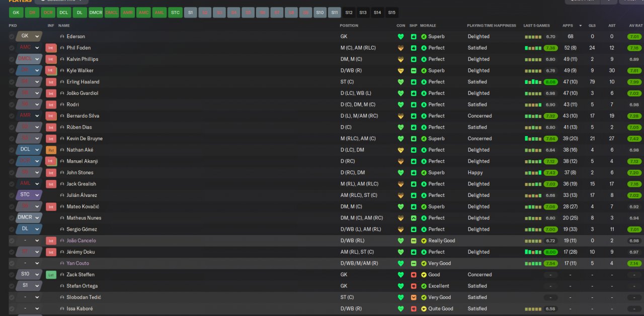Toggle the pick checkbox for Rodri
Viewport: 644px width, 316px height.
pos(12,104)
